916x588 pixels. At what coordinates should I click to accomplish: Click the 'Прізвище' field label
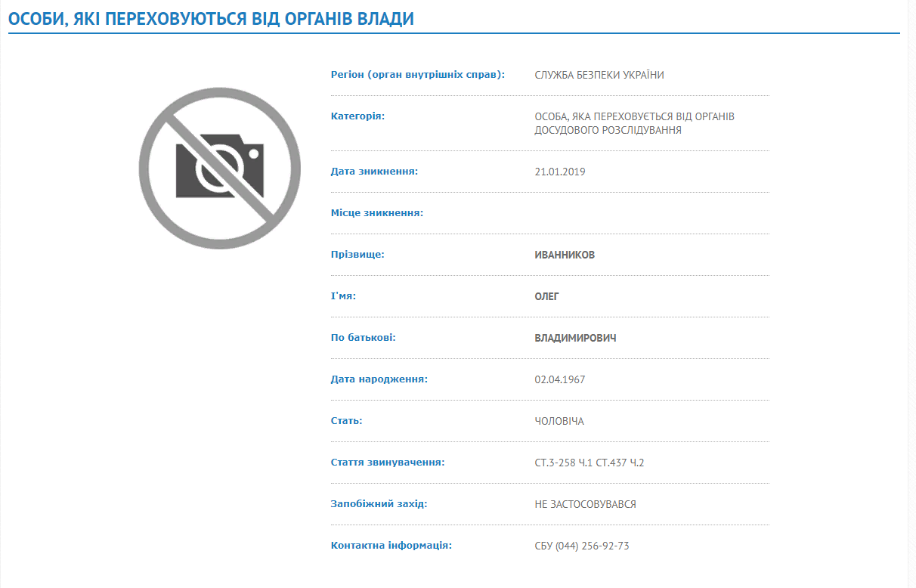tap(357, 255)
